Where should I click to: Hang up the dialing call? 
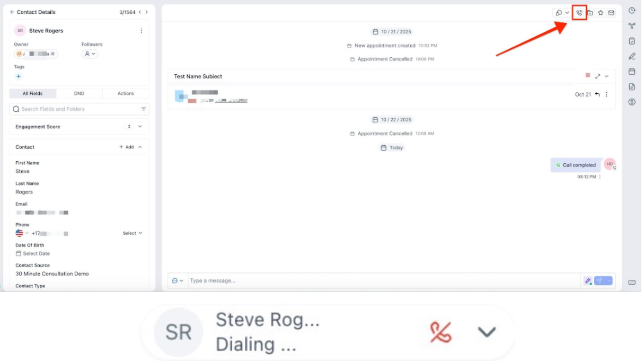coord(440,332)
